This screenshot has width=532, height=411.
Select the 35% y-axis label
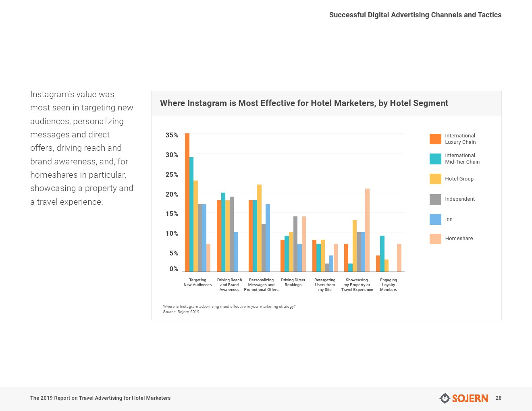point(172,135)
